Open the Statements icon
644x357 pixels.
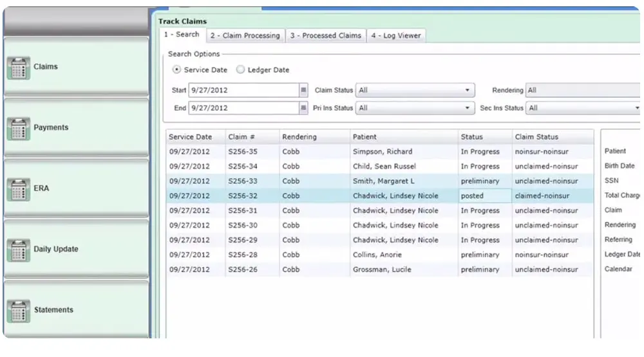[x=19, y=311]
